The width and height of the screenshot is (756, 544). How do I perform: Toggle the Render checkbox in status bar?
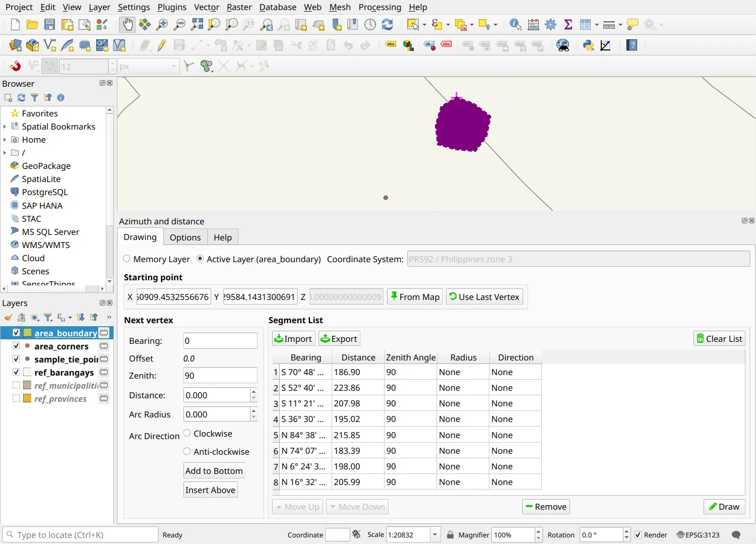coord(638,535)
